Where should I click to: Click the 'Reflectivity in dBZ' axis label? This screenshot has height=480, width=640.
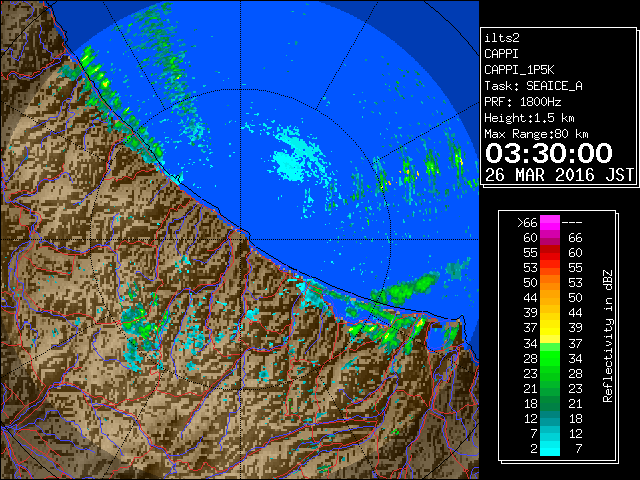point(607,336)
